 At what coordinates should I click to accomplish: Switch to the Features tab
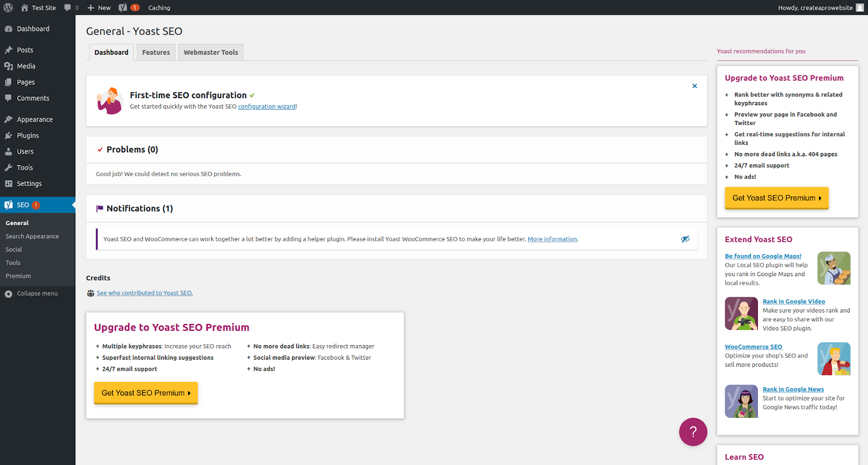click(156, 53)
